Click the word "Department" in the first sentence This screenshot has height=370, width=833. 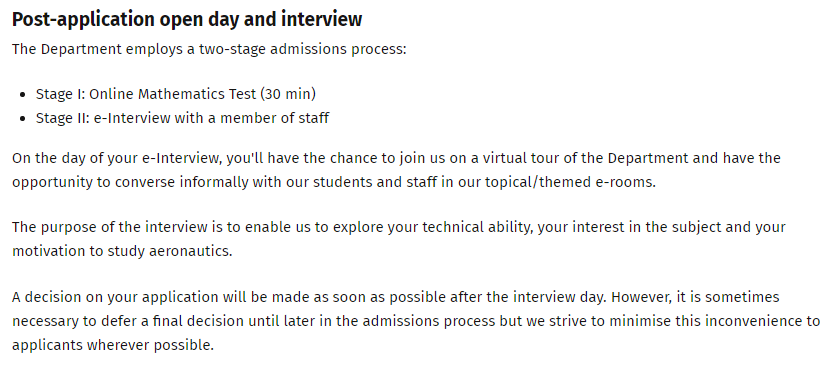tap(81, 49)
